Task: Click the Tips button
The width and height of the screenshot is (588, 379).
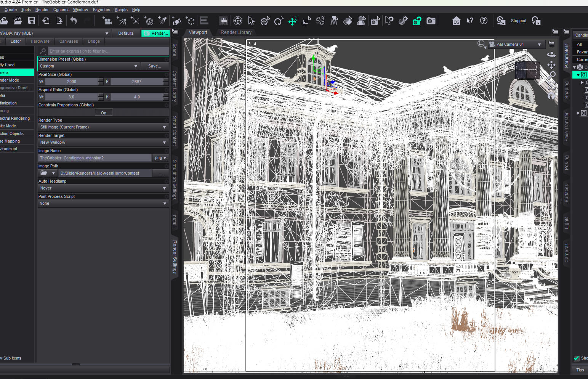Action: [x=580, y=370]
